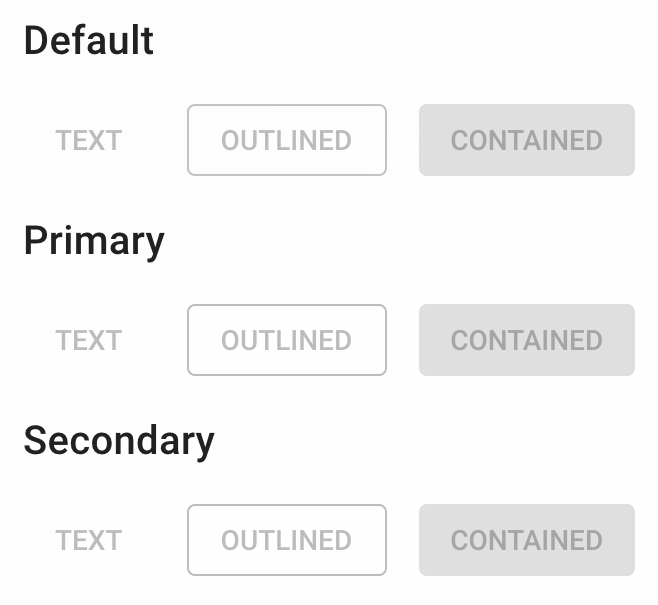Screen dimensions: 658x605
Task: Select the TEXT button under Secondary
Action: pos(88,540)
